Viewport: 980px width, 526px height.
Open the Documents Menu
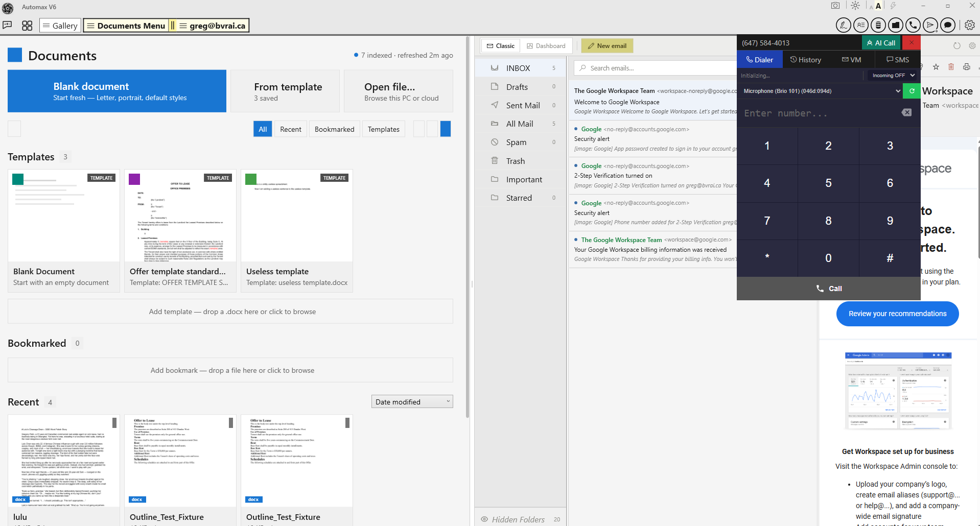point(126,26)
